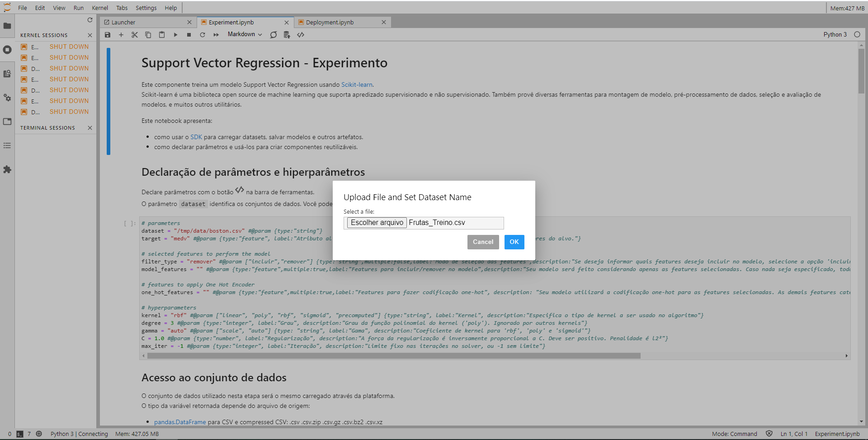Click Python 3 | Connecting in status bar
This screenshot has width=868, height=440.
tap(79, 434)
